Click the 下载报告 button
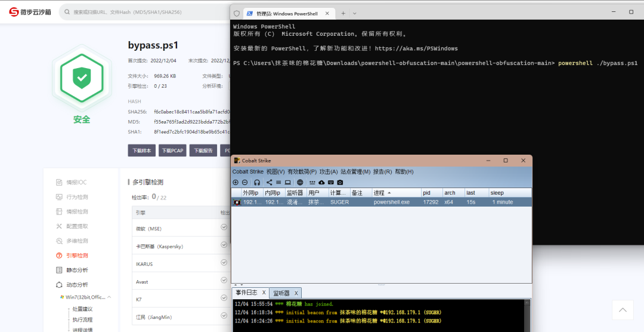 203,150
